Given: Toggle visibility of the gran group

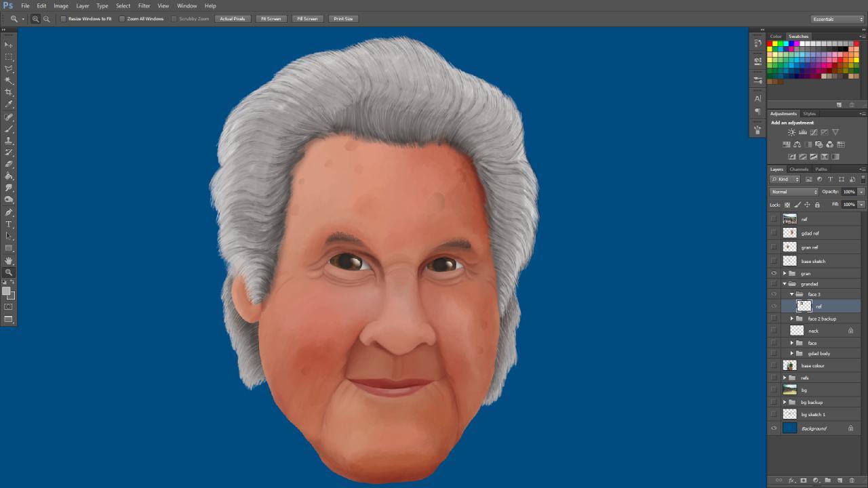Looking at the screenshot, I should [x=774, y=274].
